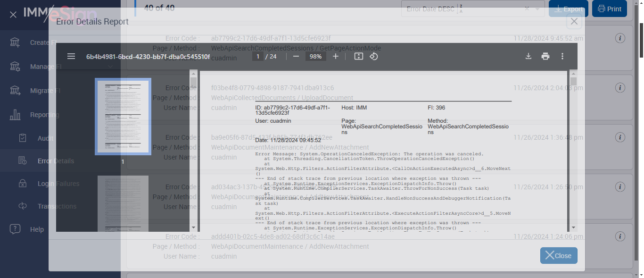Open the Error Date DESC sort dropdown
644x278 pixels.
pyautogui.click(x=473, y=9)
